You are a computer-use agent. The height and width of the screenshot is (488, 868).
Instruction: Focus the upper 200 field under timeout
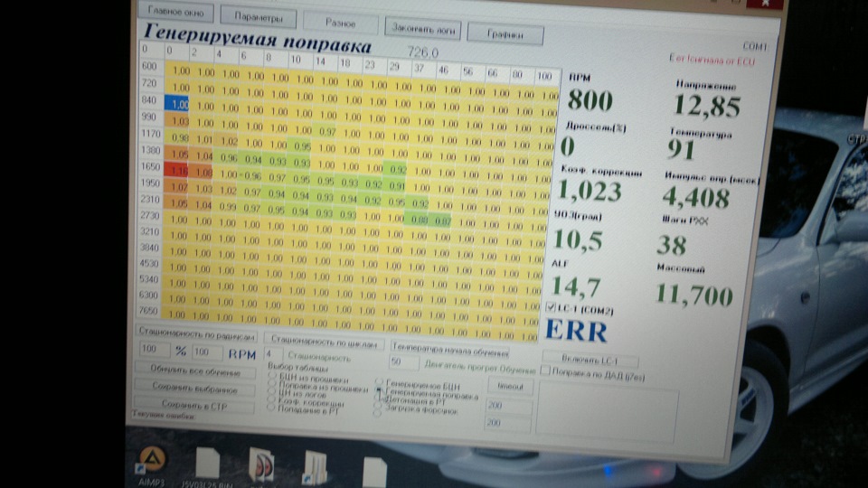pyautogui.click(x=508, y=406)
